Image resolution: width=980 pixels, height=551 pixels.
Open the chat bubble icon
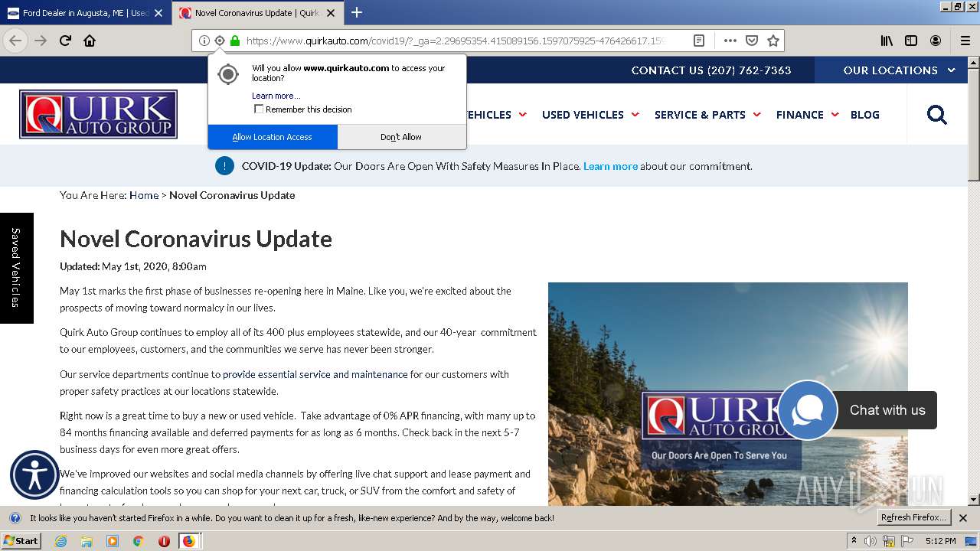tap(808, 410)
